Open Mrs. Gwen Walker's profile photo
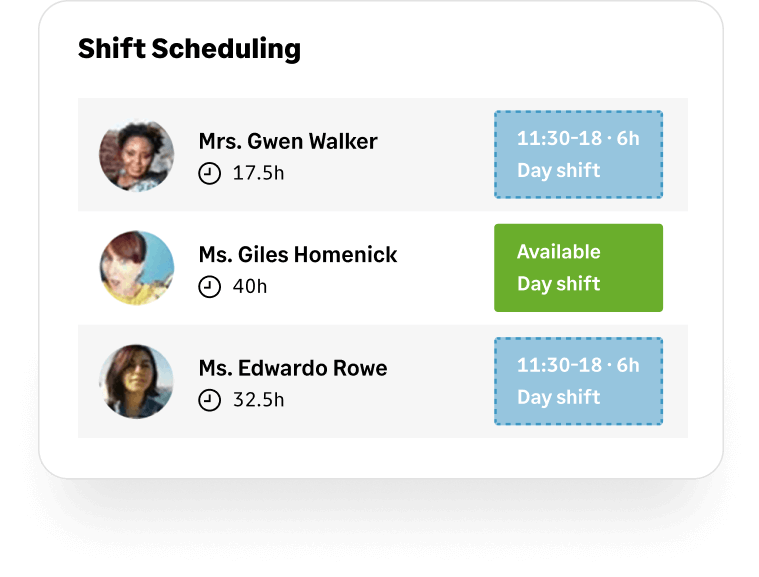This screenshot has width=759, height=577. pos(137,155)
